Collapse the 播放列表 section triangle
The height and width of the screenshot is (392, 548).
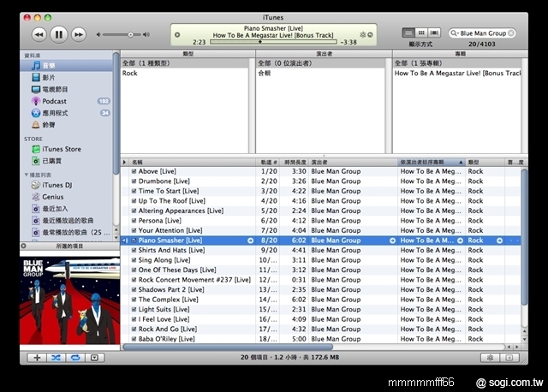tap(27, 174)
